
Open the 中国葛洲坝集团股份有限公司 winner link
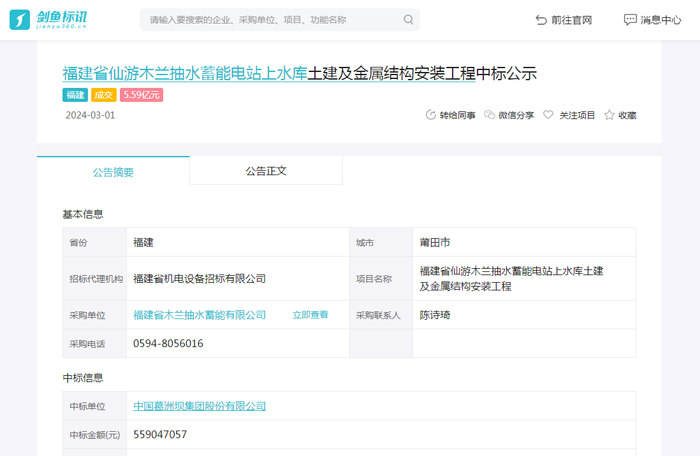pyautogui.click(x=200, y=406)
